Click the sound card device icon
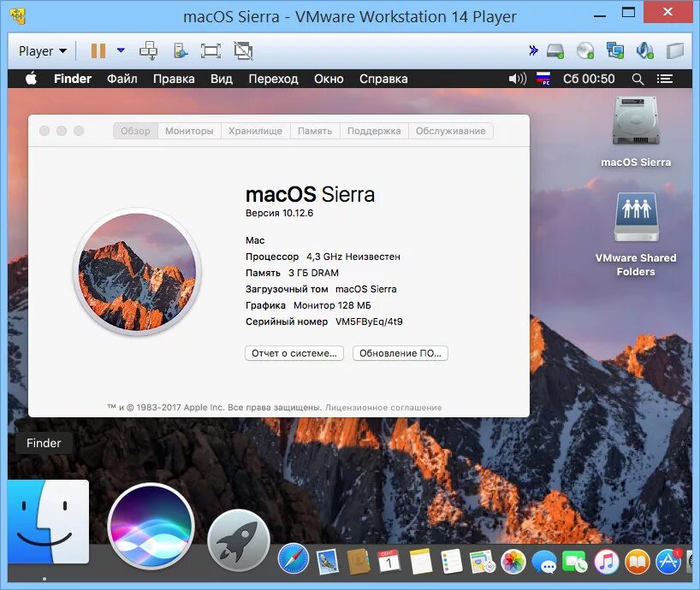Viewport: 700px width, 590px height. (644, 50)
